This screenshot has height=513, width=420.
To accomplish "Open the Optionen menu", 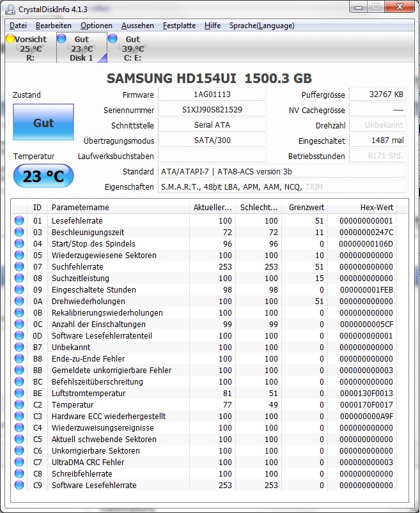I will pos(97,26).
